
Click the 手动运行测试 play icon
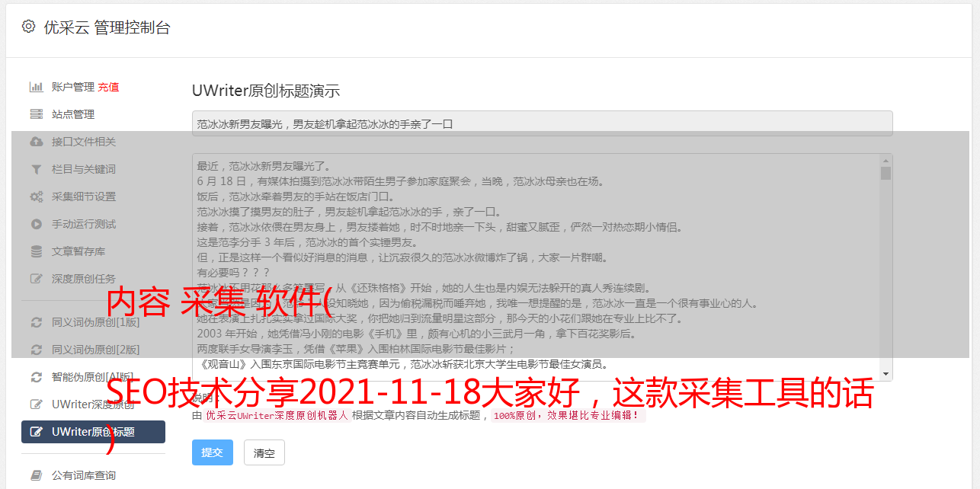[36, 224]
